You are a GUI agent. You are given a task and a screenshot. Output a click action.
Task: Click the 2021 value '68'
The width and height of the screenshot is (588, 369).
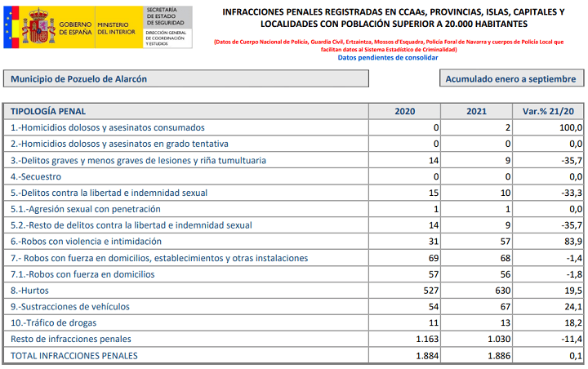[x=506, y=258]
